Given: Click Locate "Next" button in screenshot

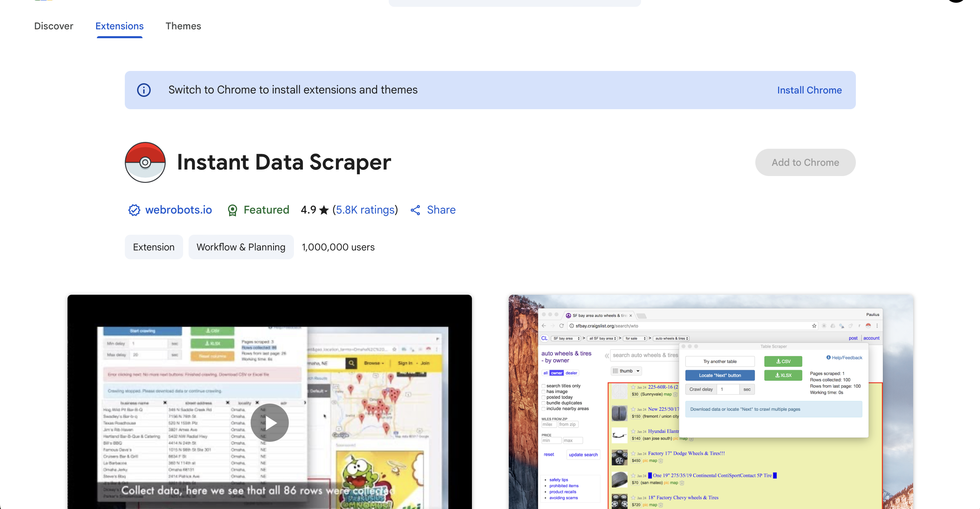Looking at the screenshot, I should point(720,375).
